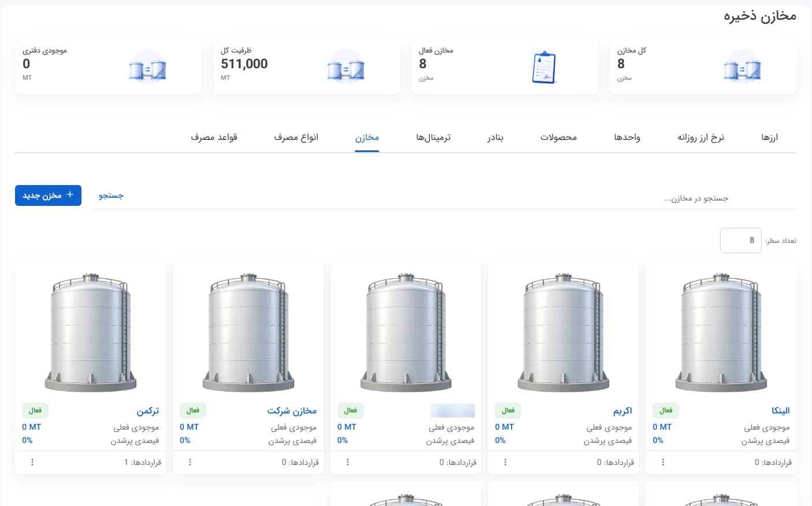Click the tank image of the blurred-name card
The width and height of the screenshot is (812, 506).
[406, 333]
